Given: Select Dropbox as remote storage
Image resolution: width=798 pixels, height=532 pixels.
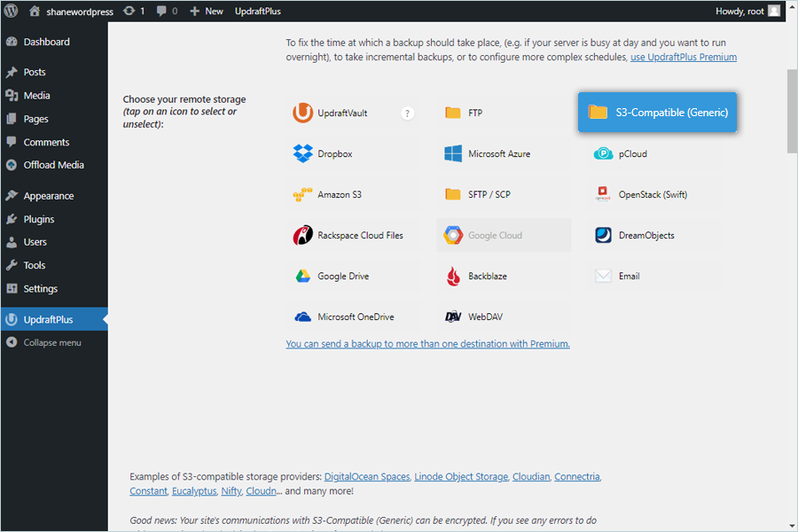Looking at the screenshot, I should pyautogui.click(x=353, y=153).
